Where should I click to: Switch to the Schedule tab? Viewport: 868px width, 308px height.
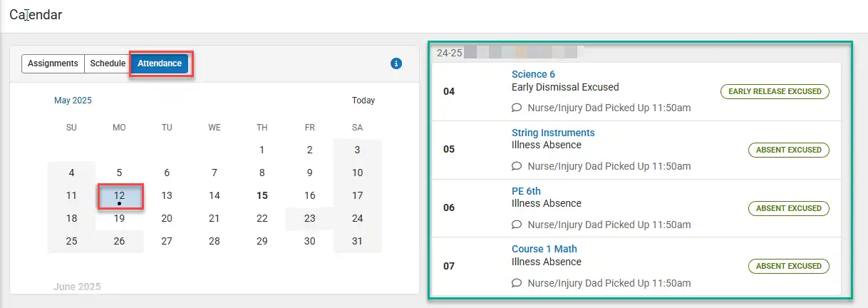click(108, 63)
